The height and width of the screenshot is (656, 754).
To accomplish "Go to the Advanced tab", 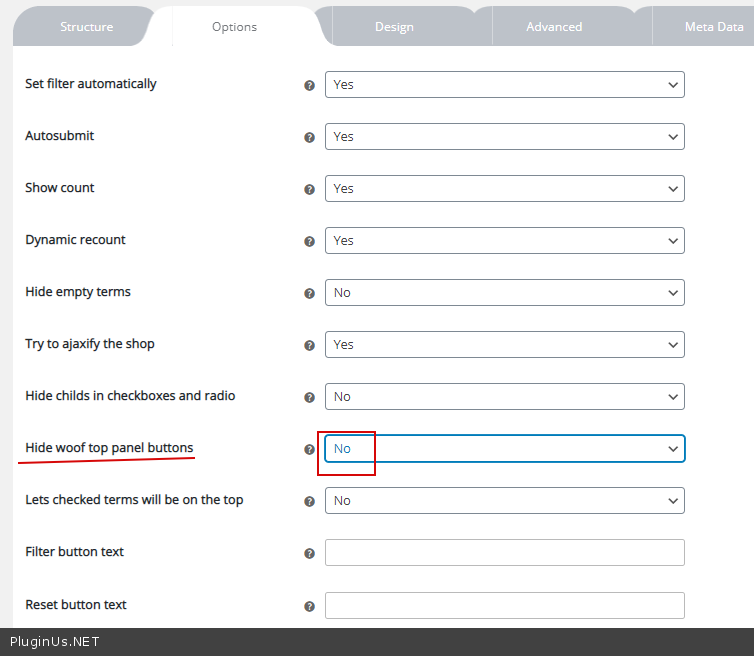I will click(x=554, y=27).
